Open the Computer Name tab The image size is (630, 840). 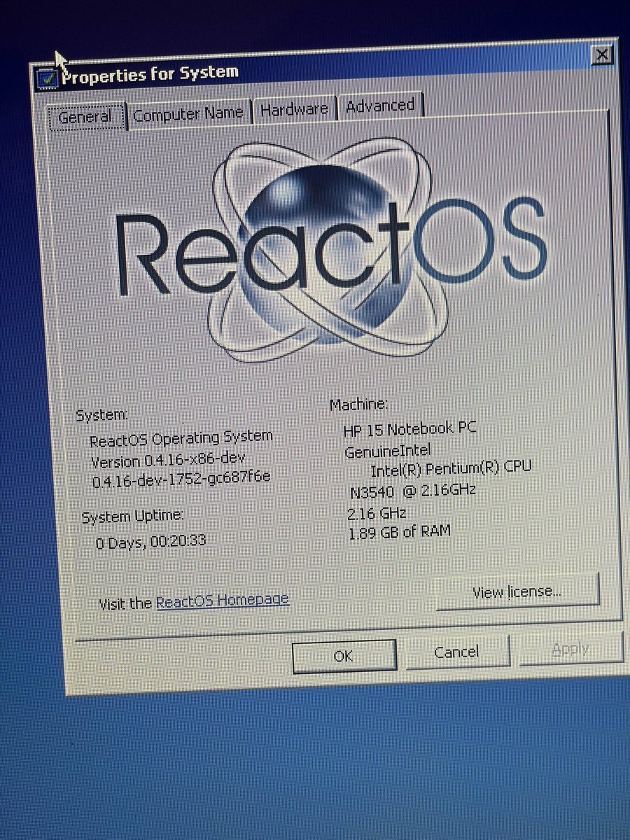tap(188, 113)
